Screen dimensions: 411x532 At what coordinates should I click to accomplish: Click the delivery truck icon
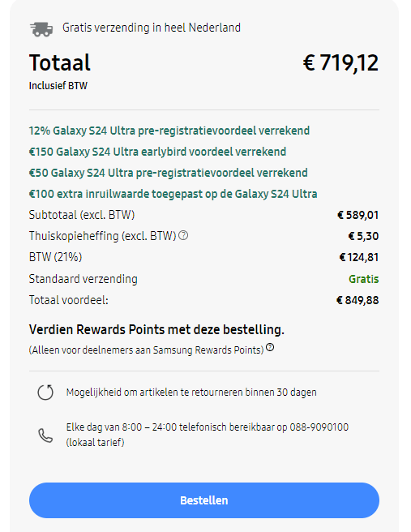point(41,29)
